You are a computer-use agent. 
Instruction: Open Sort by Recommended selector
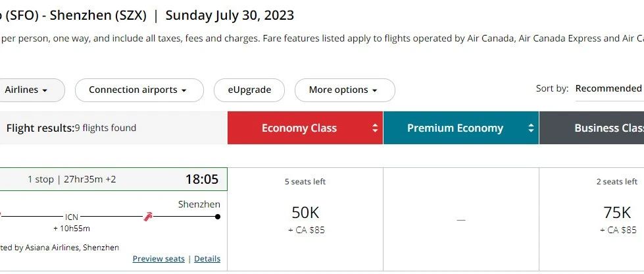[609, 89]
